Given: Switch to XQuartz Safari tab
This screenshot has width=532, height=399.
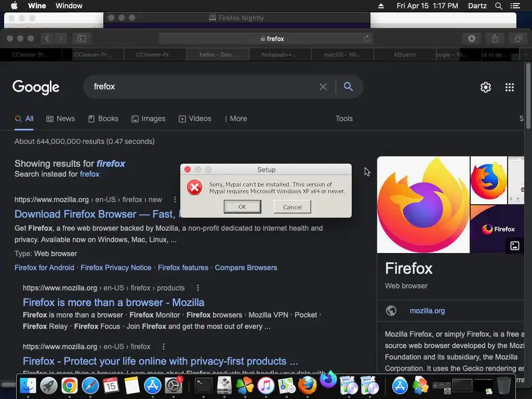Looking at the screenshot, I should point(404,55).
